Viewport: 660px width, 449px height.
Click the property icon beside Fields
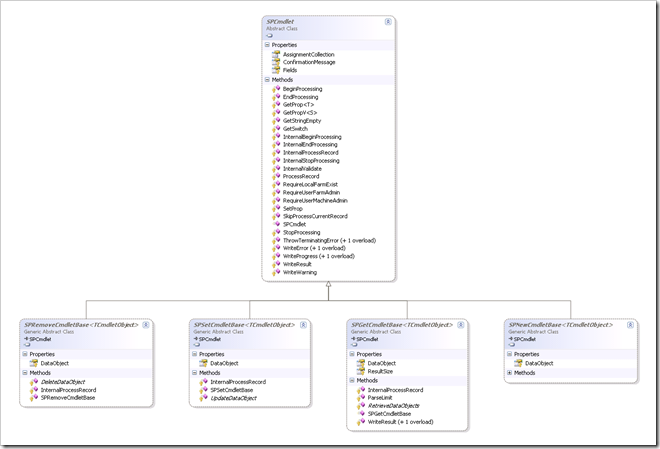click(x=276, y=70)
